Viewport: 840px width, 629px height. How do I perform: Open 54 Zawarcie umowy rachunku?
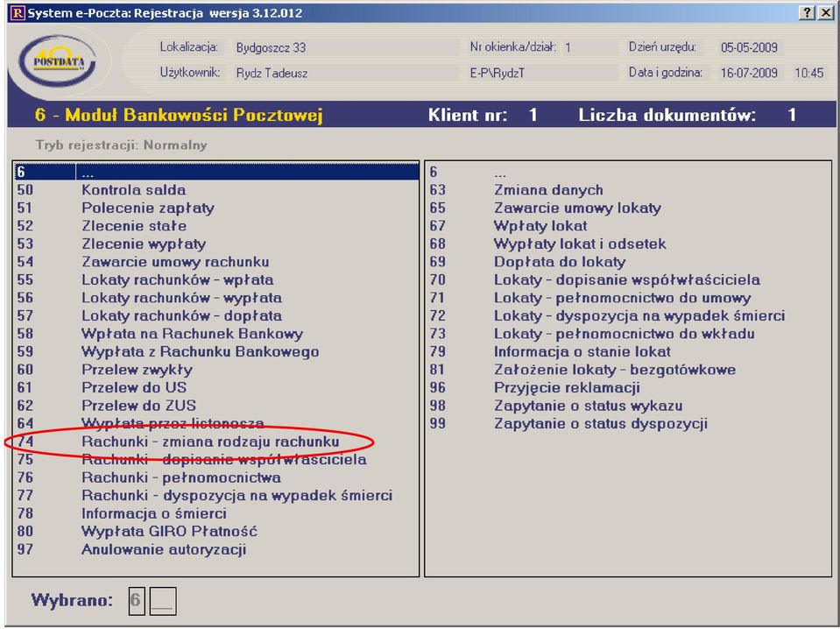215,261
